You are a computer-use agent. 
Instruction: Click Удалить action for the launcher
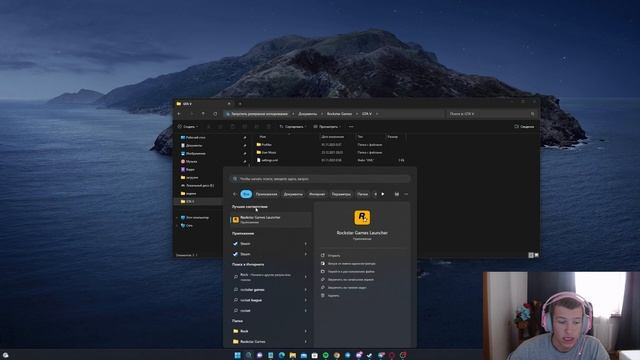(x=330, y=296)
